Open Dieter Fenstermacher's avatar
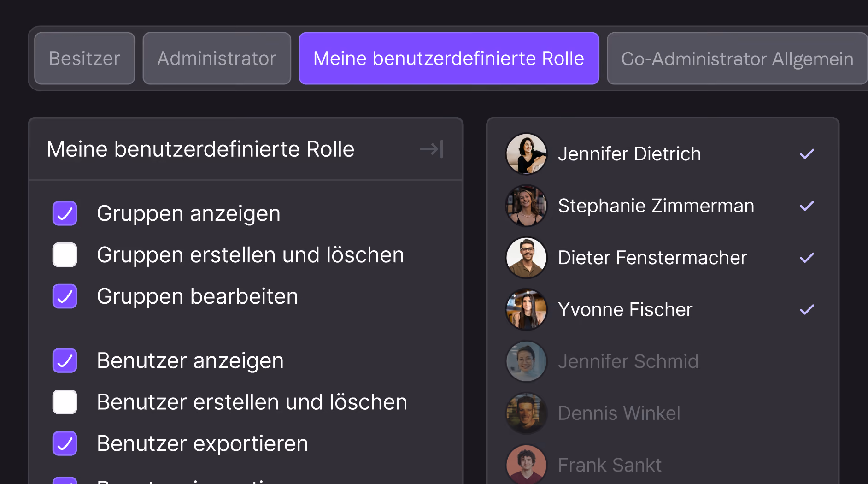The width and height of the screenshot is (868, 484). [526, 258]
